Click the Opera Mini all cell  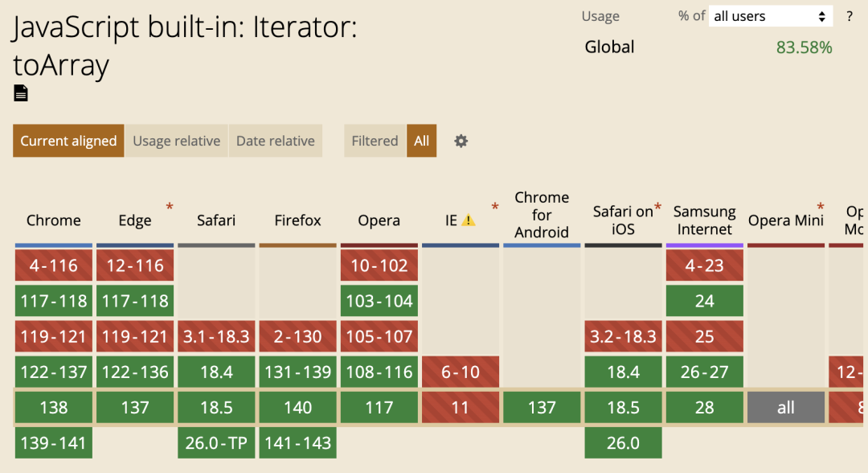(x=786, y=408)
